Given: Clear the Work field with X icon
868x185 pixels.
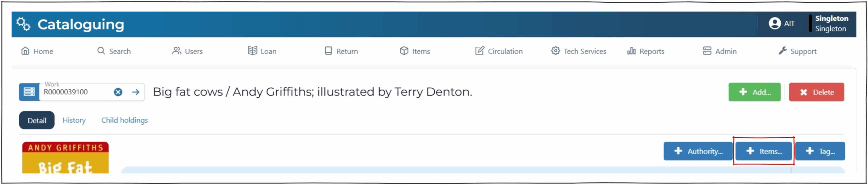Looking at the screenshot, I should tap(118, 92).
